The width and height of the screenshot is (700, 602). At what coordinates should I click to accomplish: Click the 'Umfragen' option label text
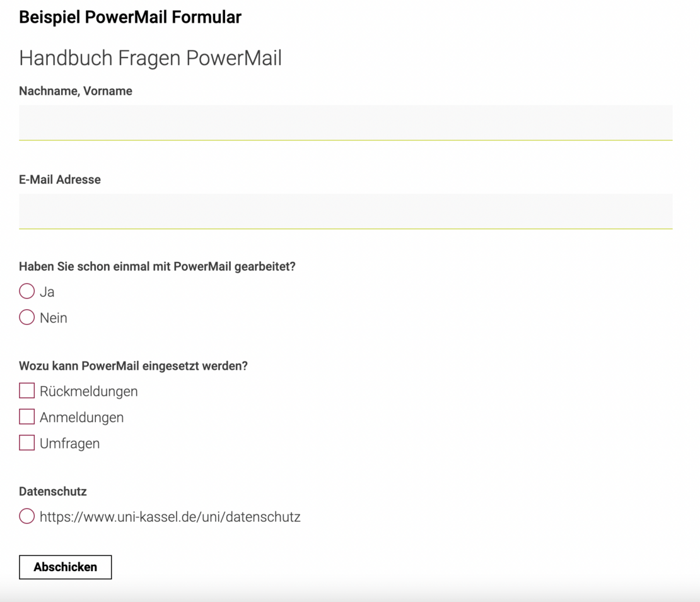(69, 444)
